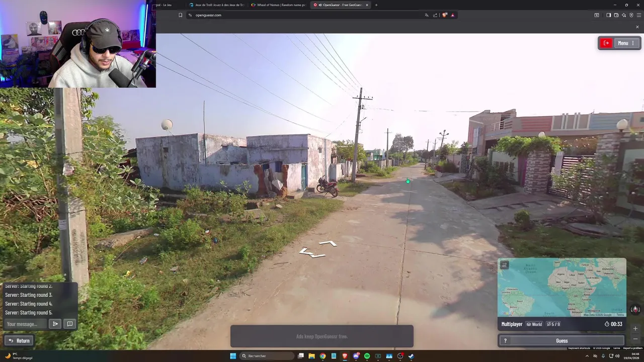Toggle the chat window icon
Image resolution: width=644 pixels, height=362 pixels.
click(x=70, y=324)
